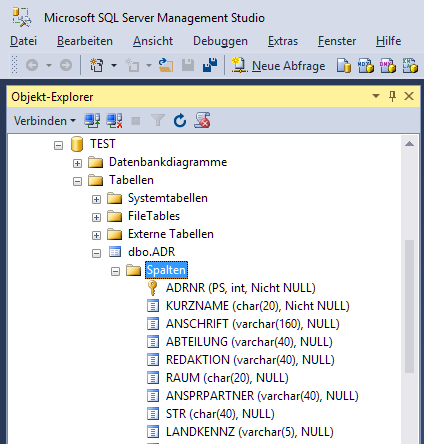Close the Objekt-Explorer panel
Screen dimensions: 424x444
(x=409, y=96)
